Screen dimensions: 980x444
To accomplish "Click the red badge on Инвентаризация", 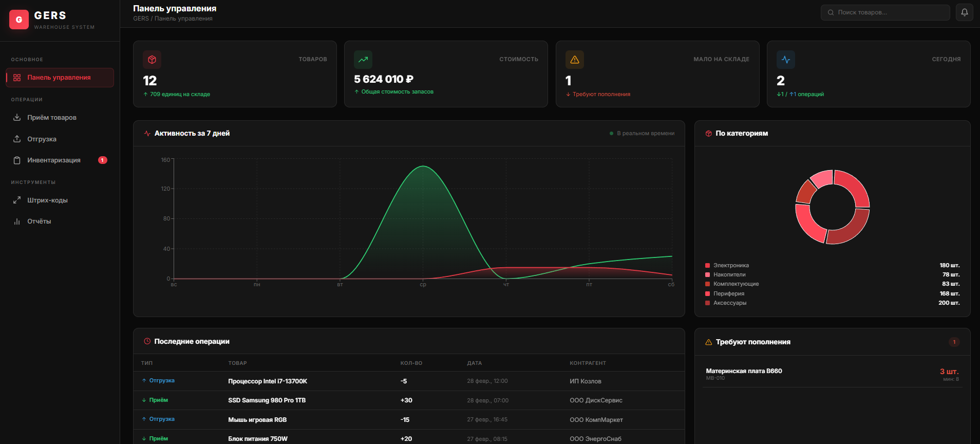I will pyautogui.click(x=103, y=160).
